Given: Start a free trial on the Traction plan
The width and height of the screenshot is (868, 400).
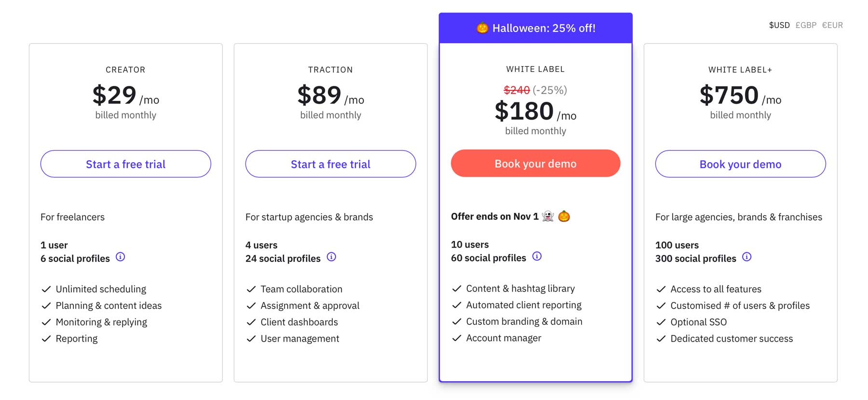Looking at the screenshot, I should click(330, 164).
